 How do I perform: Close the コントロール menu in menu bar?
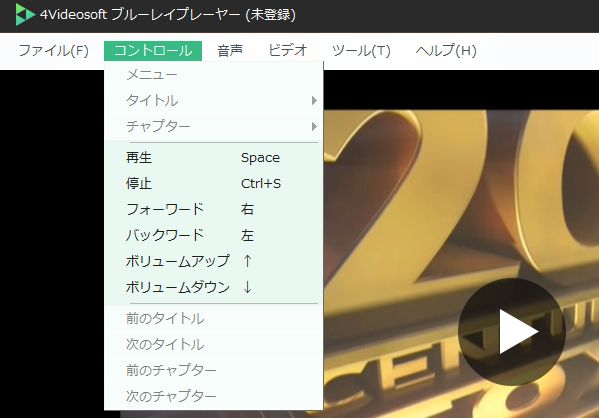[153, 51]
